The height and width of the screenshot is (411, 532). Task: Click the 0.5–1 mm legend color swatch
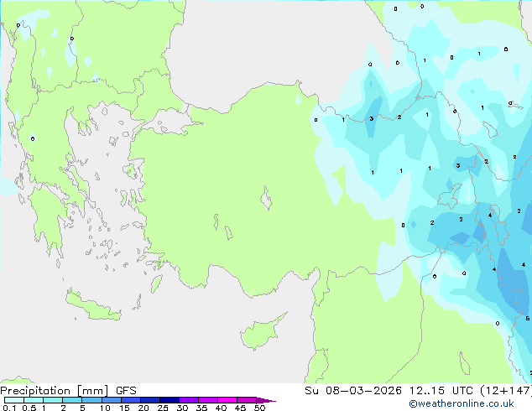pos(34,400)
